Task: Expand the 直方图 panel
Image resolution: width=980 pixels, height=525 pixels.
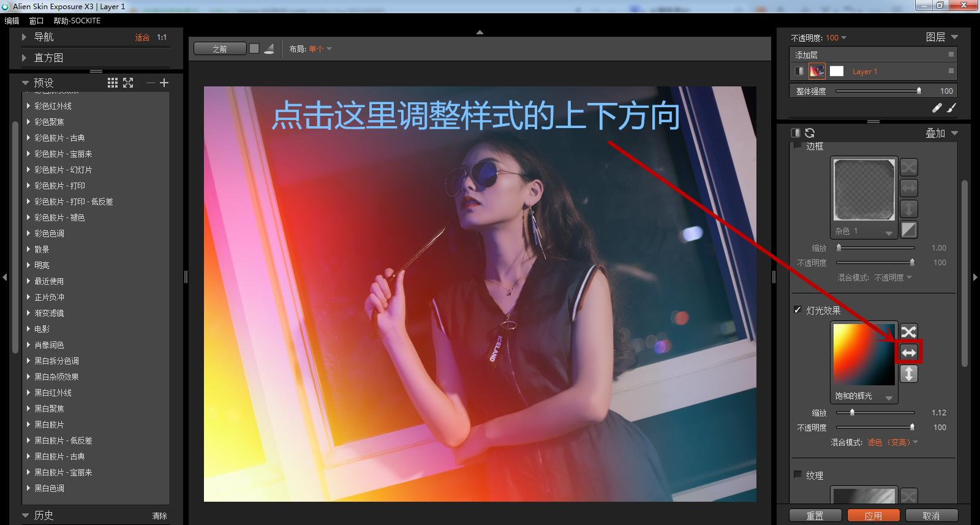Action: 24,58
